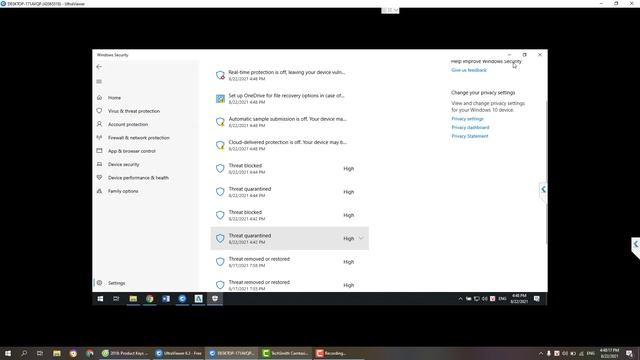Image resolution: width=640 pixels, height=360 pixels.
Task: Open local File Explorer taskbar icon
Action: pos(57,353)
